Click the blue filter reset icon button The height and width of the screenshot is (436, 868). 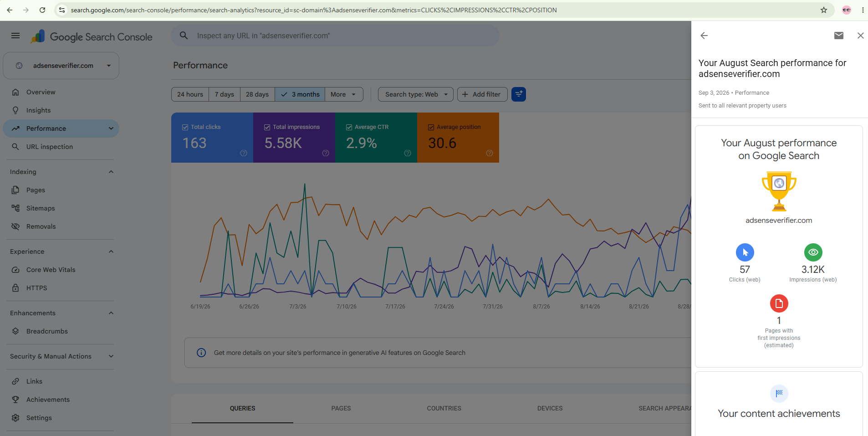[x=519, y=94]
